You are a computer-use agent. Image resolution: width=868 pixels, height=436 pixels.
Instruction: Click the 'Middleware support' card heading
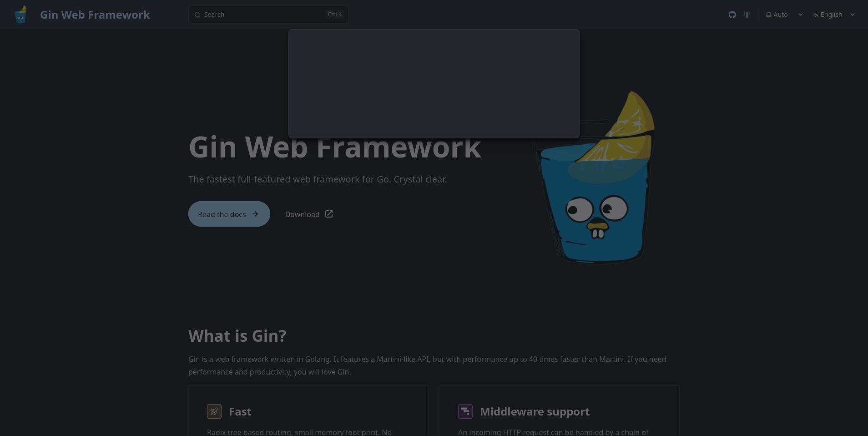pos(535,411)
